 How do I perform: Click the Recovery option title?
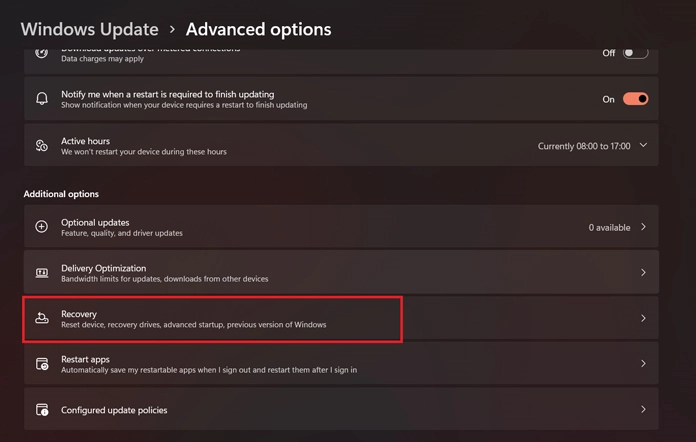point(79,314)
